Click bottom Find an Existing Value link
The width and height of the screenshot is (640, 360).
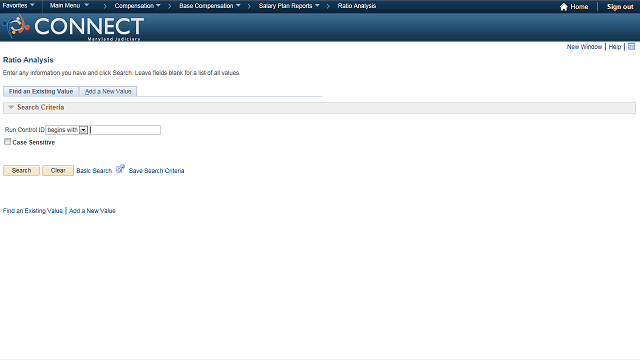click(33, 211)
